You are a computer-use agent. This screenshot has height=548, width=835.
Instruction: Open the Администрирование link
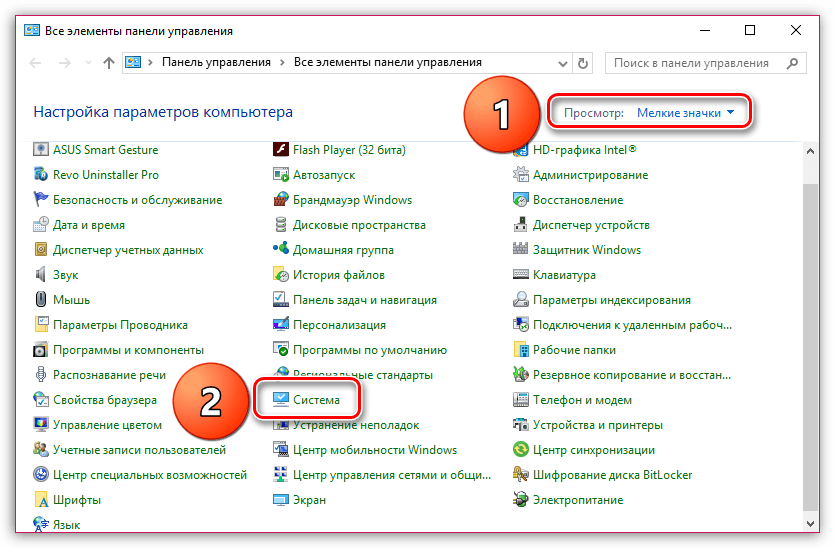click(591, 175)
